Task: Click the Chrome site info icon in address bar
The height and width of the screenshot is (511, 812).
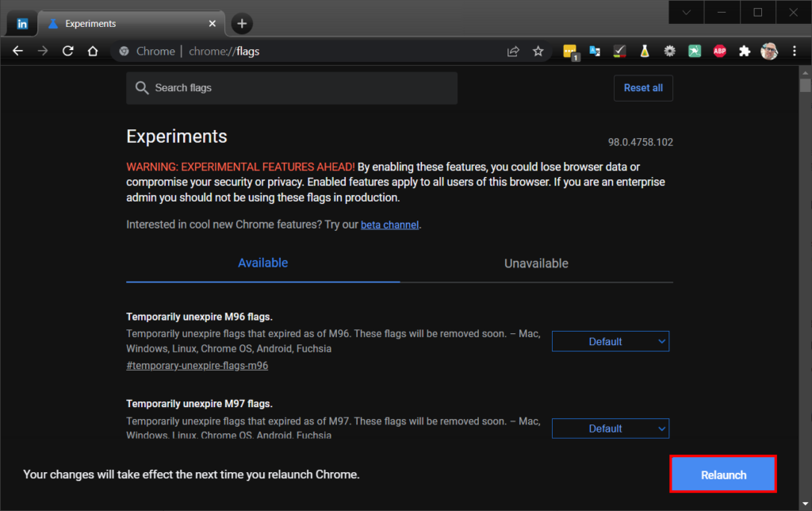Action: [124, 51]
